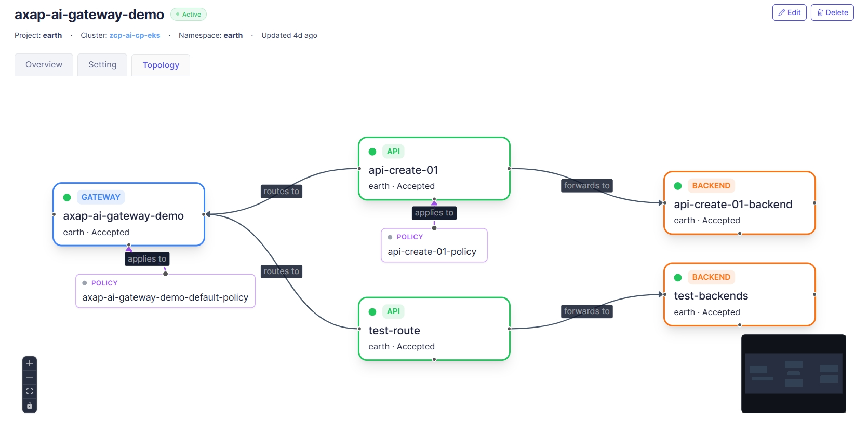Select the Topology tab

point(161,65)
